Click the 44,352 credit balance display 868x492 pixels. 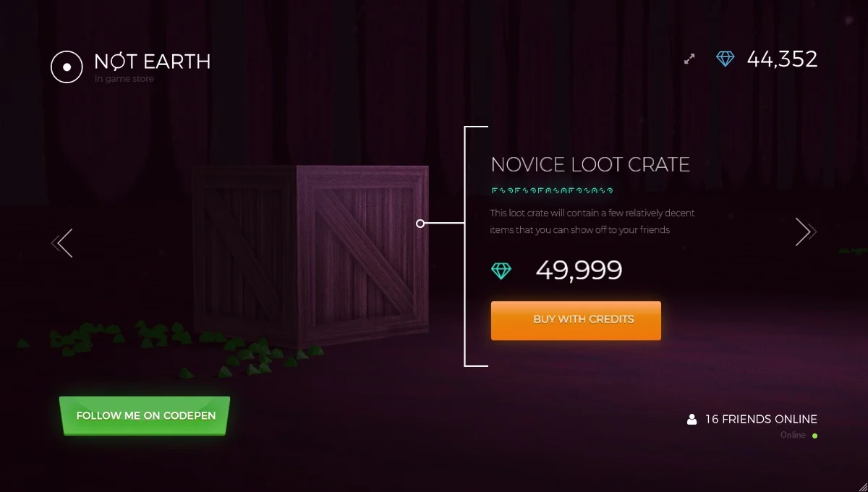coord(783,59)
